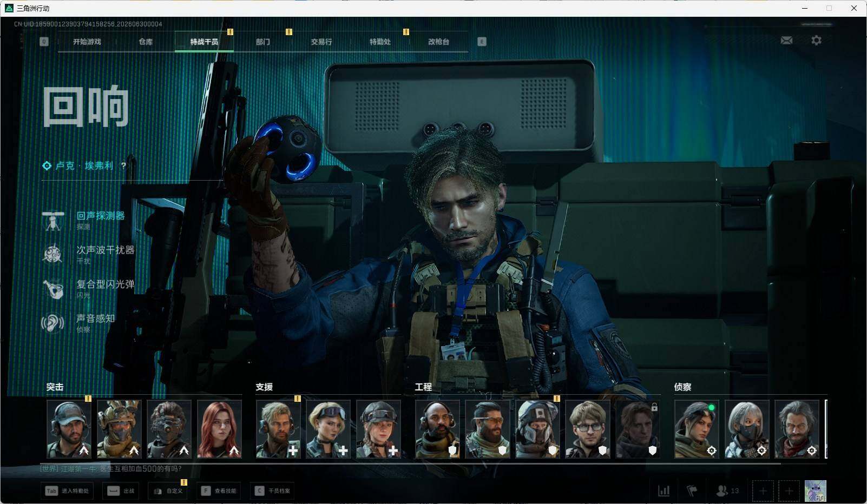Click the 复合型闪光弹 skill name
This screenshot has height=504, width=867.
106,284
